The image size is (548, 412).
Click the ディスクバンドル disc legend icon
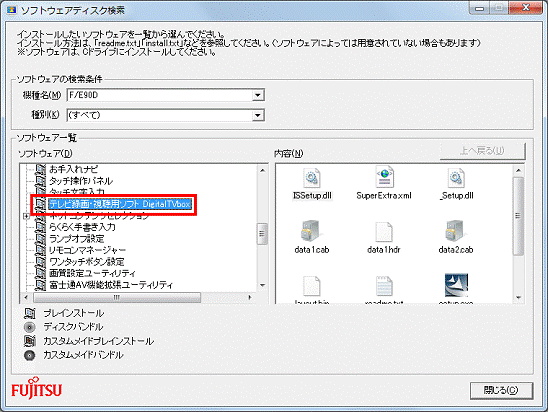30,327
